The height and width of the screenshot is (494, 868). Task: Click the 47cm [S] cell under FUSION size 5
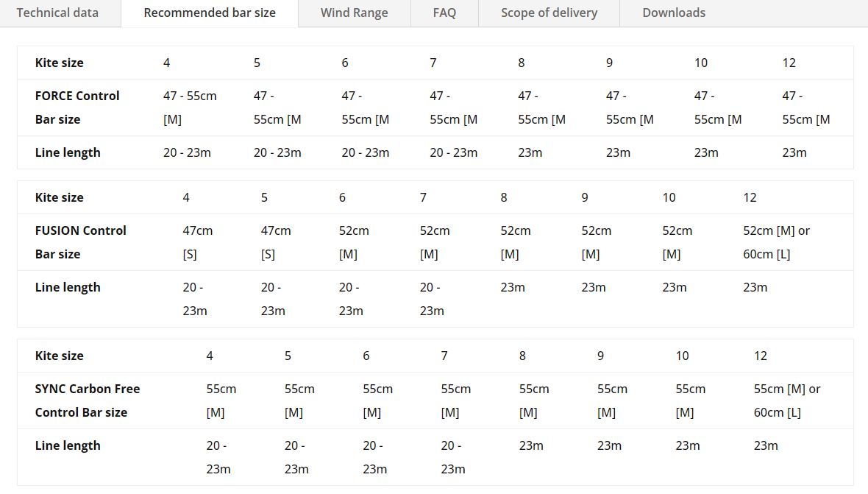275,242
